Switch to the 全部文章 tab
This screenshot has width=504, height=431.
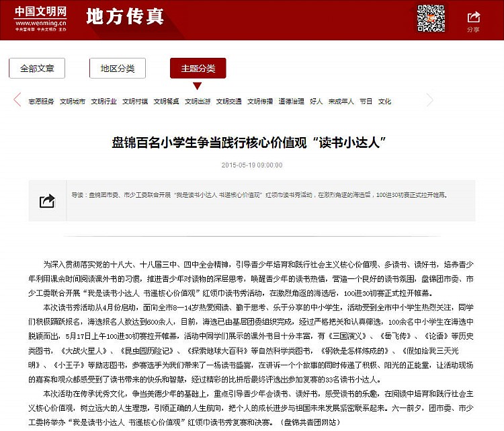(x=37, y=68)
